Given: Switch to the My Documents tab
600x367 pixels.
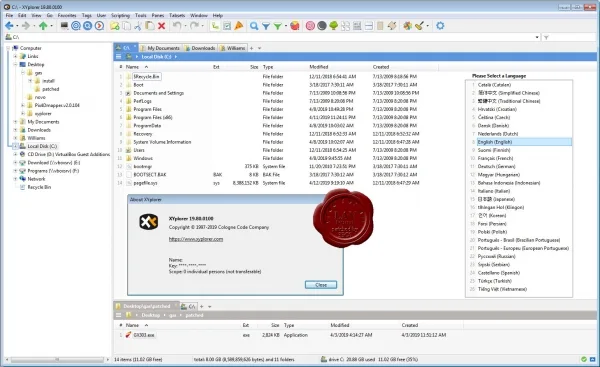Looking at the screenshot, I should (x=160, y=48).
